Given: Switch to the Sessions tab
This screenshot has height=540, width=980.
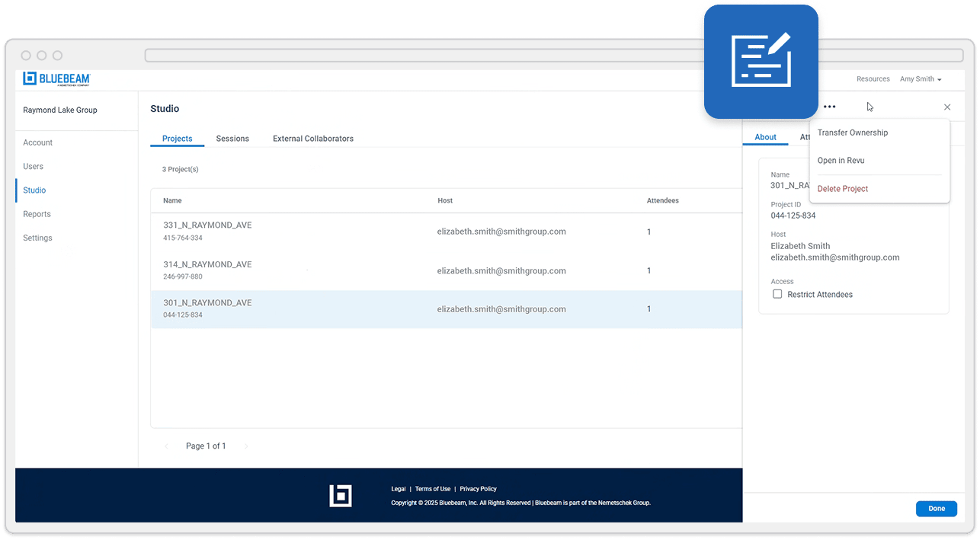Looking at the screenshot, I should pyautogui.click(x=232, y=139).
